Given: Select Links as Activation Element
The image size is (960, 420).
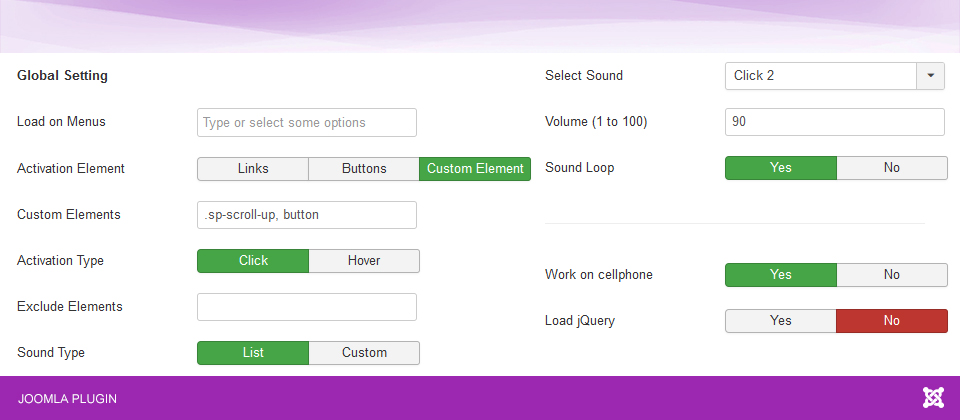Looking at the screenshot, I should (x=253, y=168).
